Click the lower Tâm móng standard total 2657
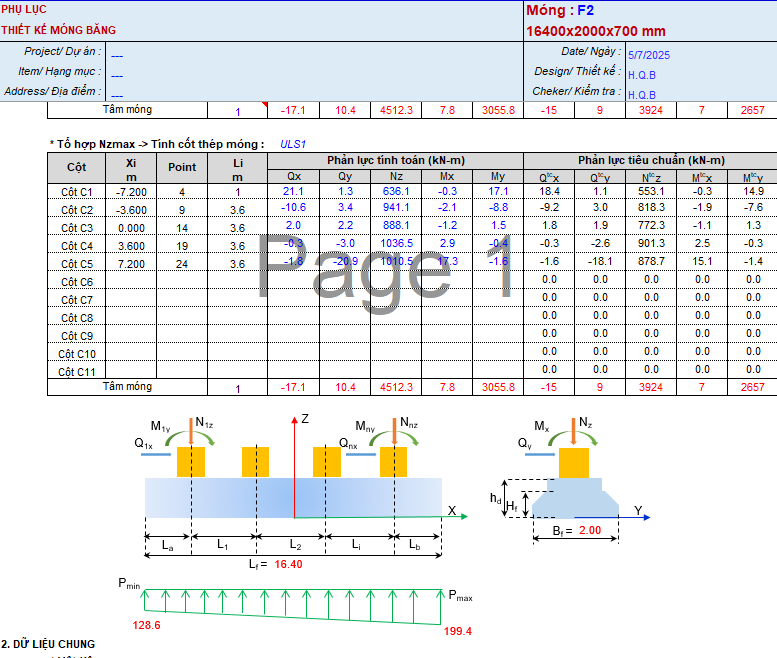 (752, 387)
